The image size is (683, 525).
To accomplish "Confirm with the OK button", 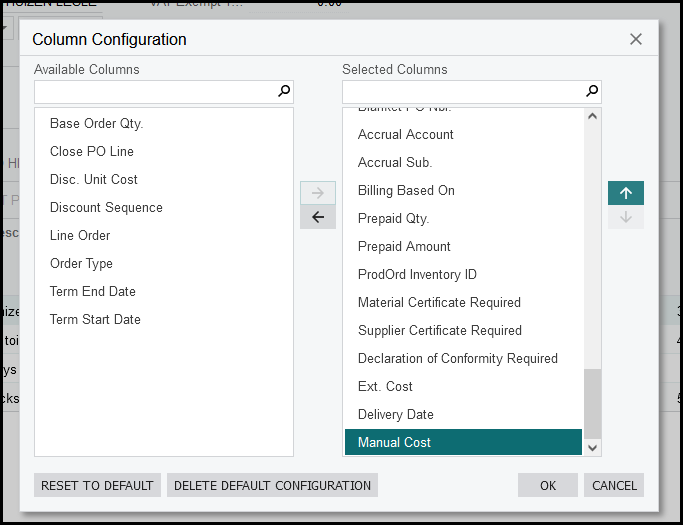I will (x=547, y=485).
